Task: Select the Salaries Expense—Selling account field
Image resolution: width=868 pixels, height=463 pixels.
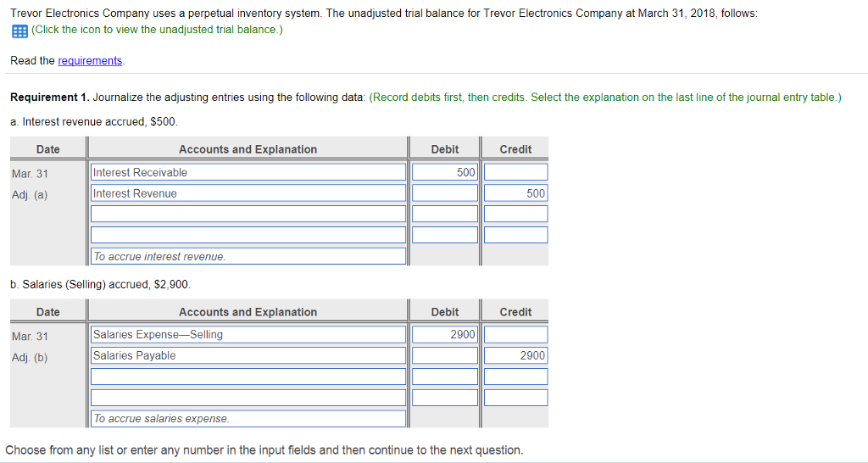Action: tap(248, 334)
